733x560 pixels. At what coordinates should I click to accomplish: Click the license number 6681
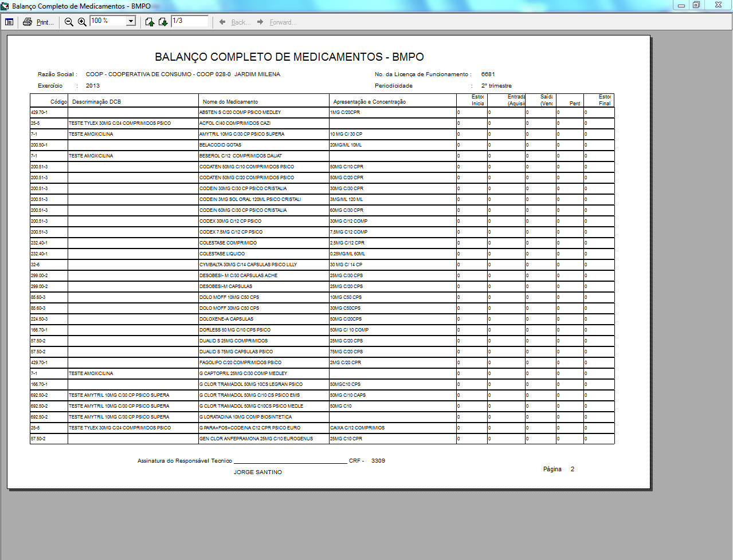click(488, 74)
